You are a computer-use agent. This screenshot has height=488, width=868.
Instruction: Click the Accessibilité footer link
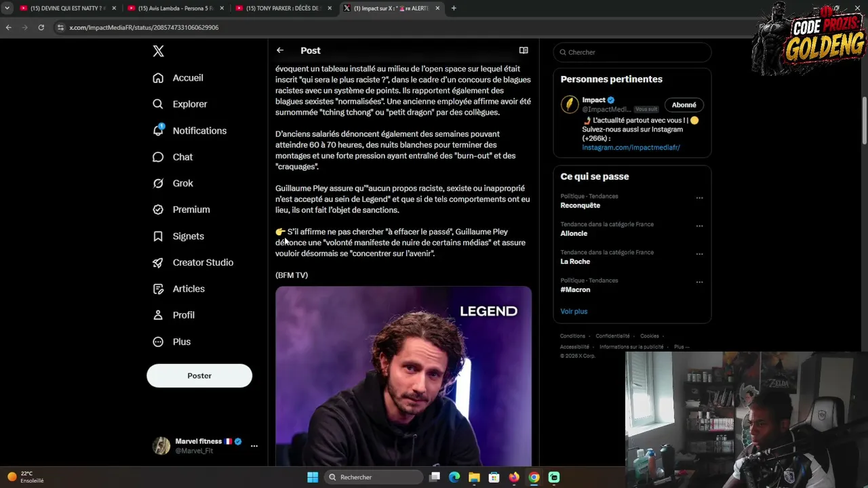(574, 347)
